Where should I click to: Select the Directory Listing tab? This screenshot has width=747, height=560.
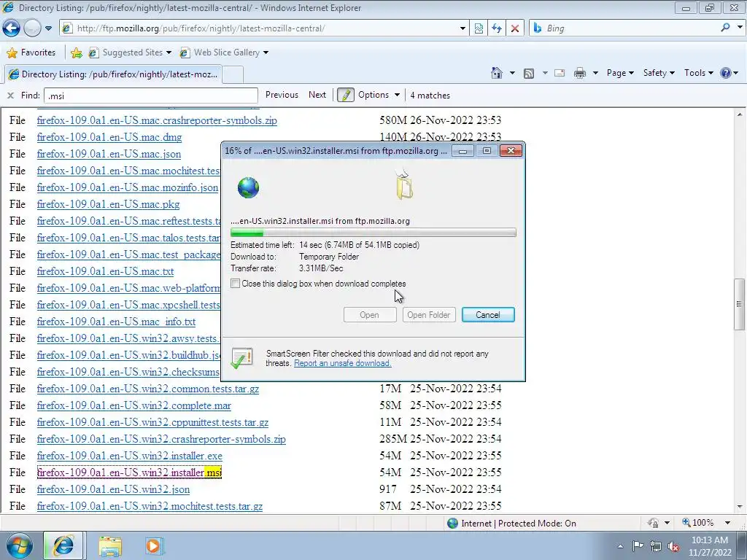coord(113,74)
